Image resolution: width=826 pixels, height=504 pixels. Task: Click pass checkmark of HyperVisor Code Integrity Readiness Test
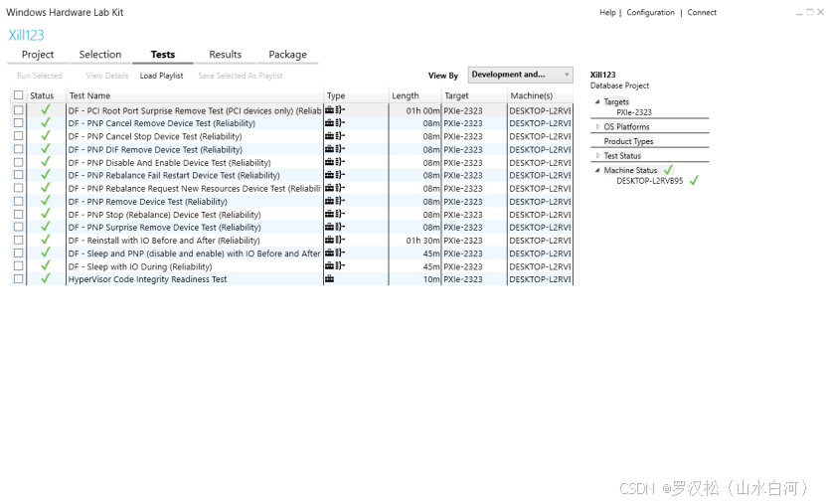(46, 278)
